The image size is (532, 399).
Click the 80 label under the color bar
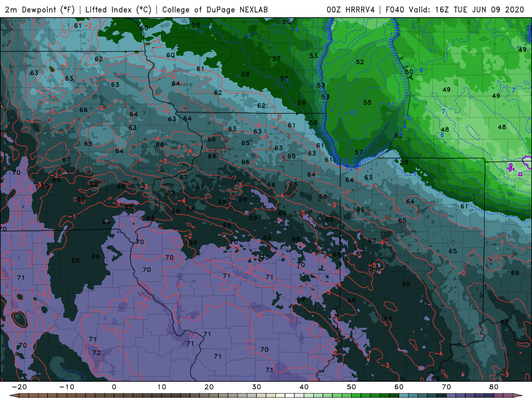click(x=494, y=387)
